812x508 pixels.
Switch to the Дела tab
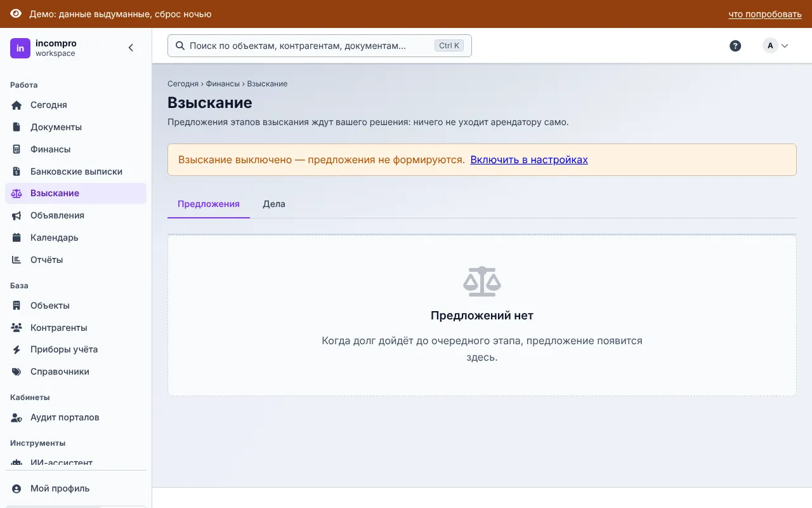[x=274, y=204]
